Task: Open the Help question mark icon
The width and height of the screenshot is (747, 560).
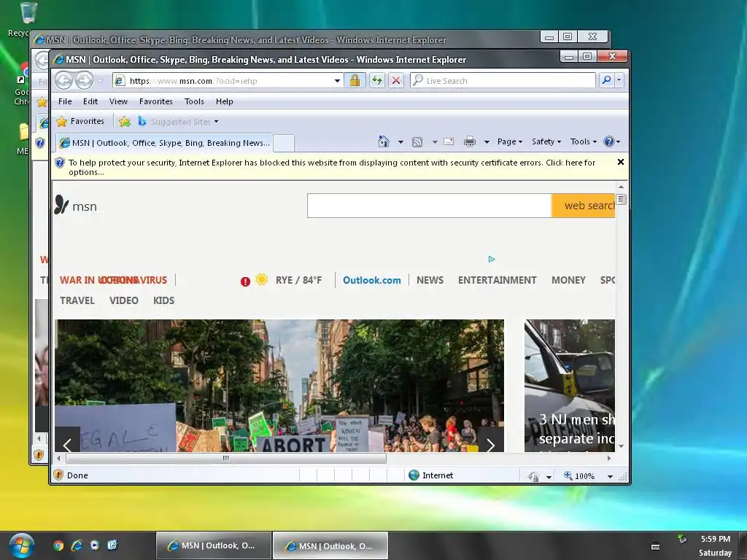Action: click(608, 141)
